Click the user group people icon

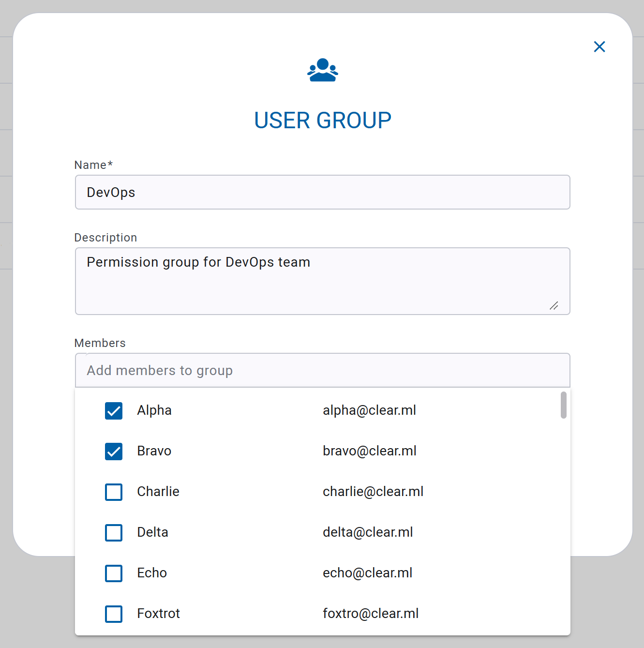(x=323, y=70)
